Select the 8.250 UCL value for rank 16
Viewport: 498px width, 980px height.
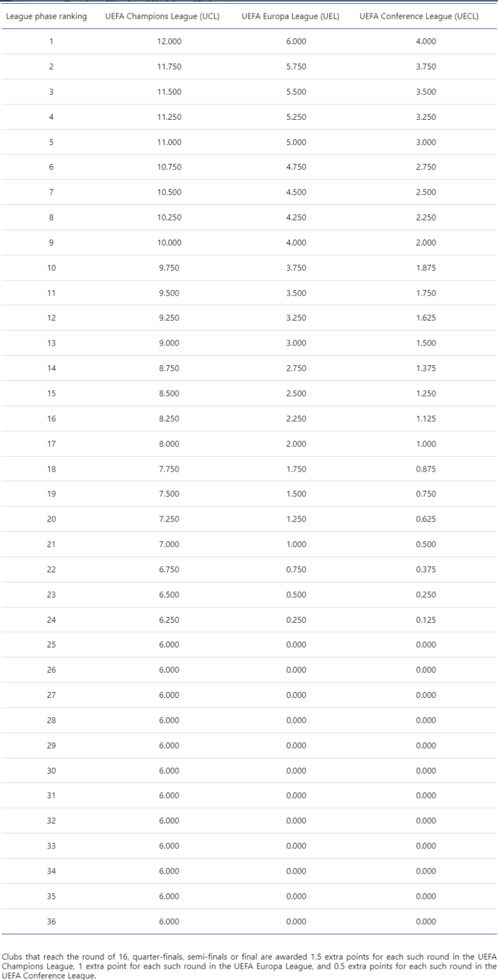pos(169,419)
